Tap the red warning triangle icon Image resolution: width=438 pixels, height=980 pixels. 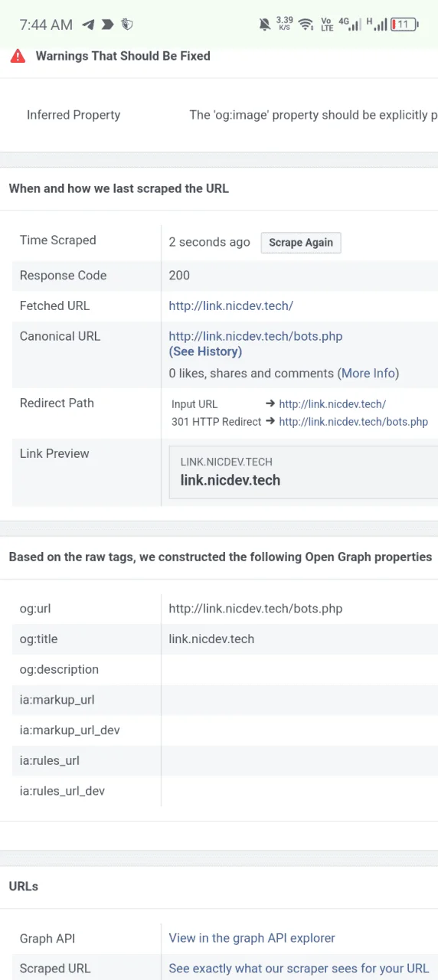[18, 56]
